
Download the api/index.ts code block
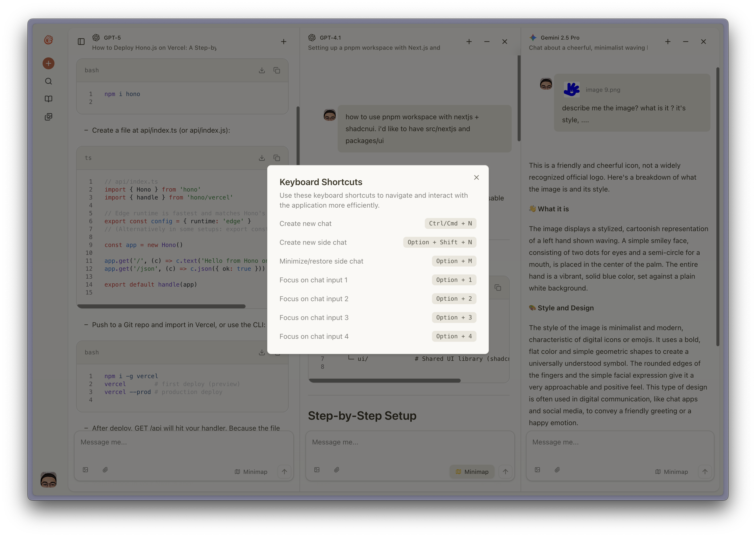262,158
